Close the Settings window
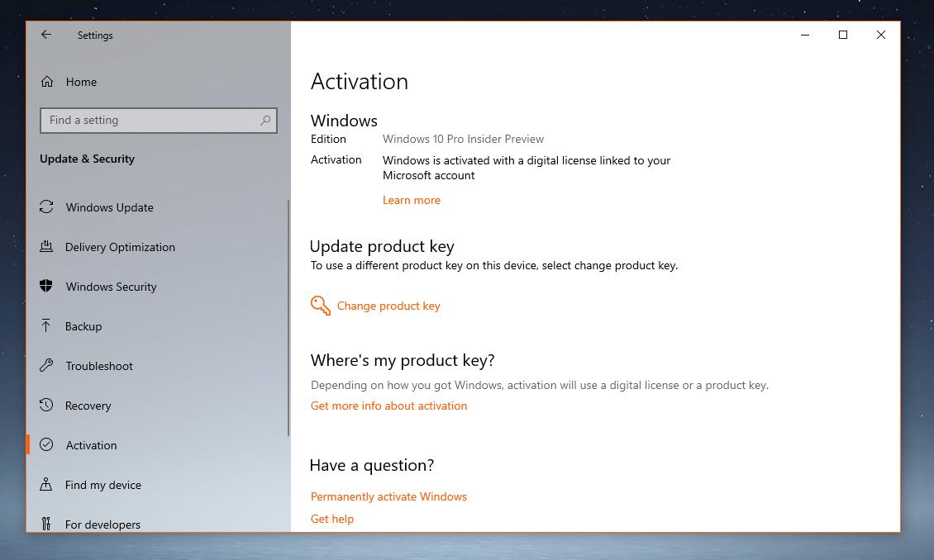This screenshot has height=560, width=934. (881, 35)
